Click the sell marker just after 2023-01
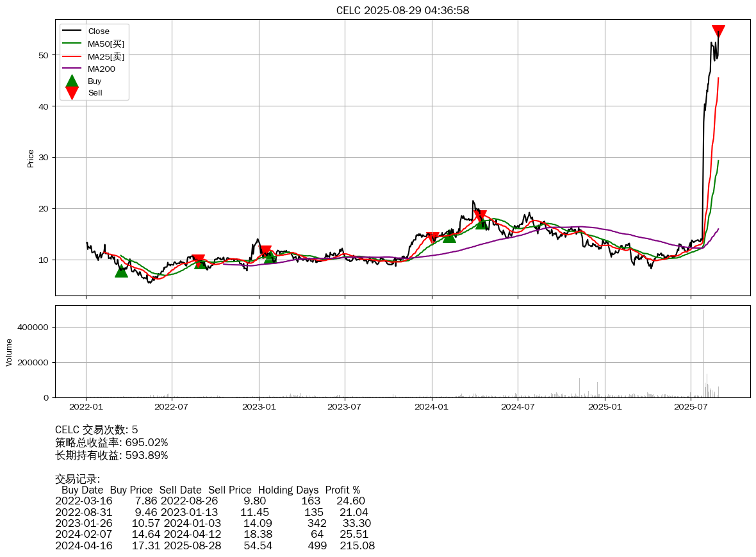The image size is (756, 557). point(265,251)
